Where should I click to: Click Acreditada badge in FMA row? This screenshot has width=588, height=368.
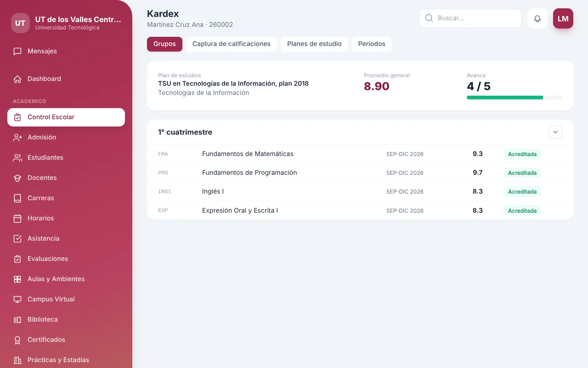[x=522, y=154]
